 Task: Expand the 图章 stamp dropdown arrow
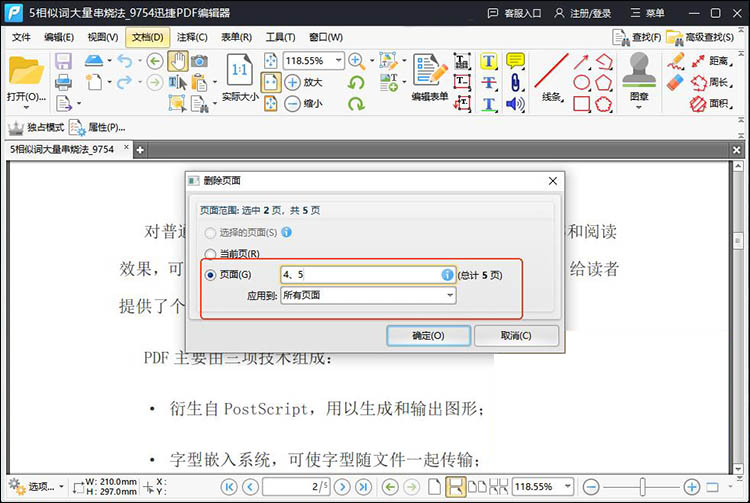click(x=639, y=107)
